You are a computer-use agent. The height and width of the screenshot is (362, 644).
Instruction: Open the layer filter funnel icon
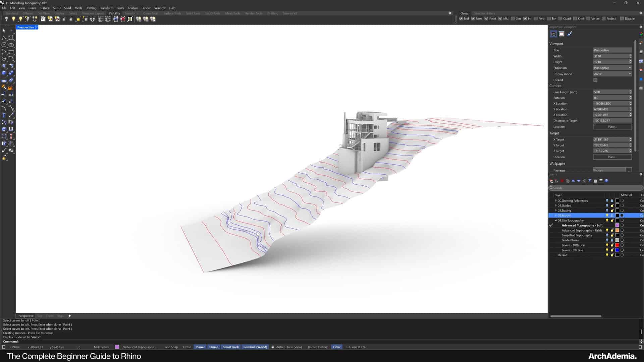pyautogui.click(x=590, y=181)
